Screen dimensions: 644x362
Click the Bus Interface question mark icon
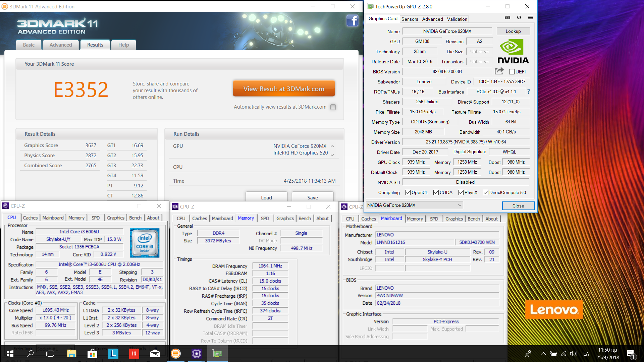coord(529,92)
